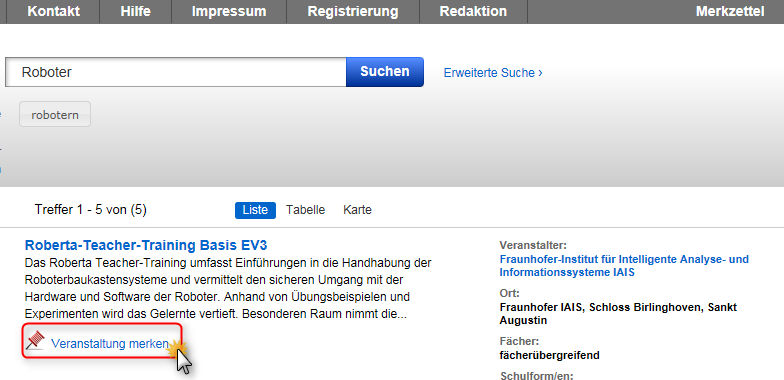Click the event description paragraph text
This screenshot has width=784, height=380.
coord(228,288)
